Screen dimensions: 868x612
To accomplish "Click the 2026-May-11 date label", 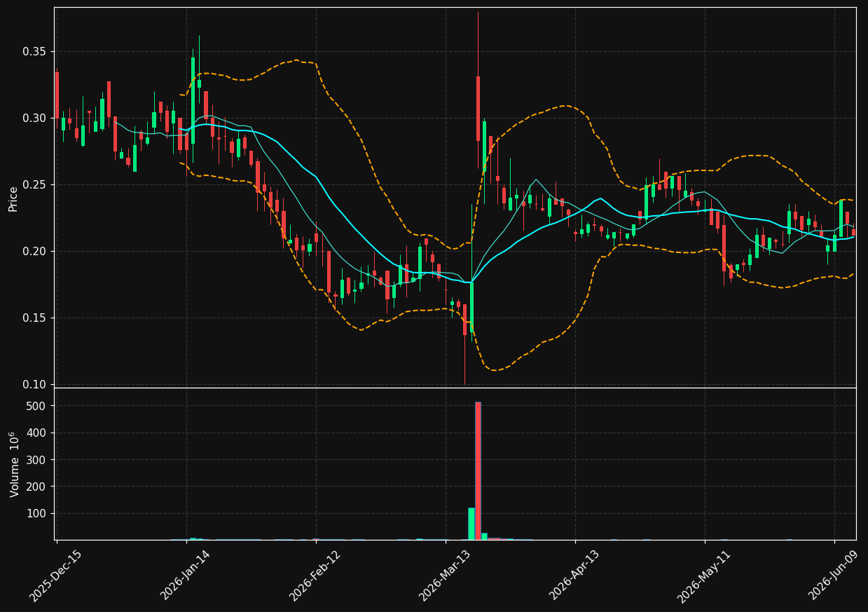I will [x=703, y=576].
